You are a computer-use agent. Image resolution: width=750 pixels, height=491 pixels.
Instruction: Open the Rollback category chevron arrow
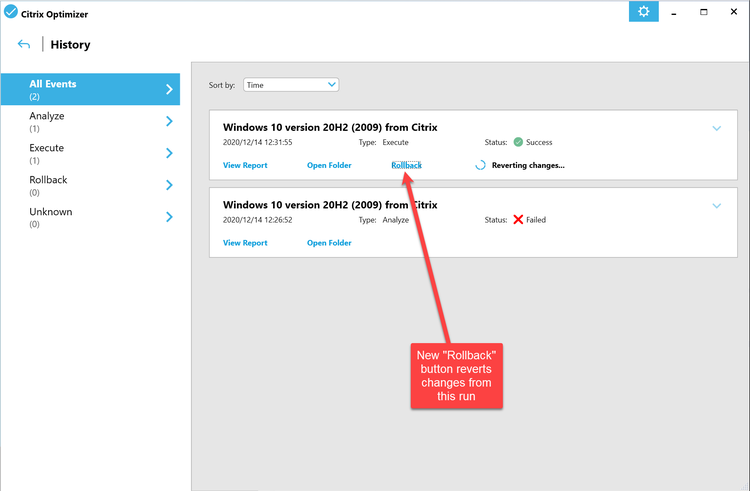click(x=169, y=185)
